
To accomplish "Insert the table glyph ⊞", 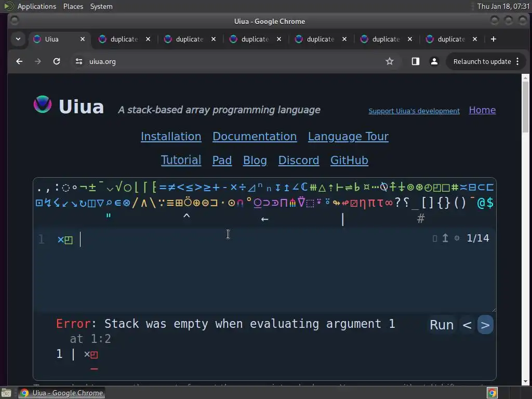I will click(x=179, y=203).
